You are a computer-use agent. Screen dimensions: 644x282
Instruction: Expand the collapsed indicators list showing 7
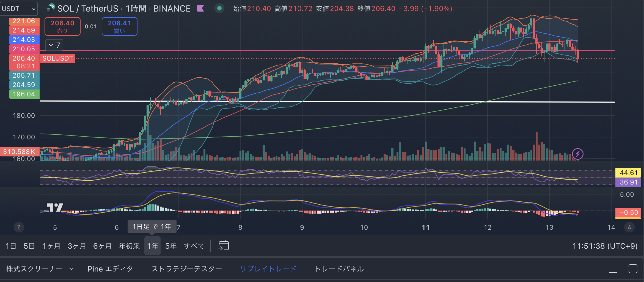click(x=54, y=45)
